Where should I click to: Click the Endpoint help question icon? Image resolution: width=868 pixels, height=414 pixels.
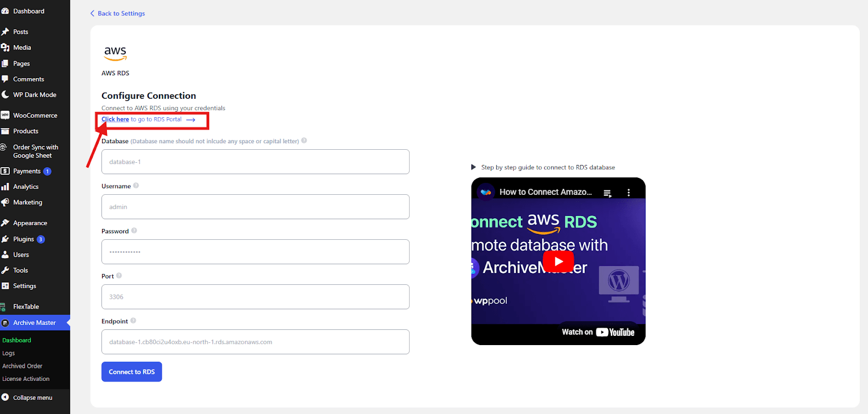coord(133,321)
